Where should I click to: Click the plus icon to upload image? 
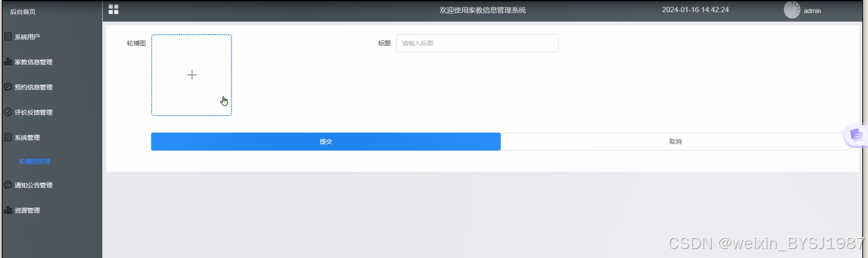(191, 75)
